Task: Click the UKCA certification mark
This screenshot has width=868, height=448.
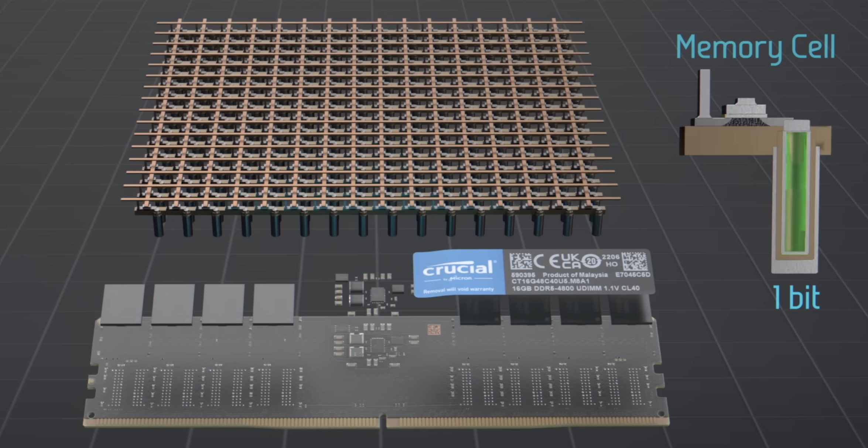Action: click(x=571, y=261)
